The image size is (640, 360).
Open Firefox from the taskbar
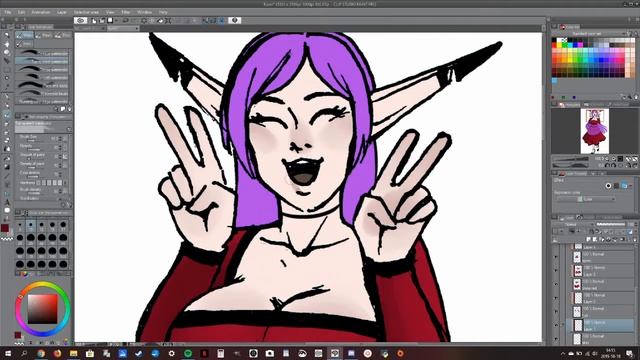[x=57, y=353]
